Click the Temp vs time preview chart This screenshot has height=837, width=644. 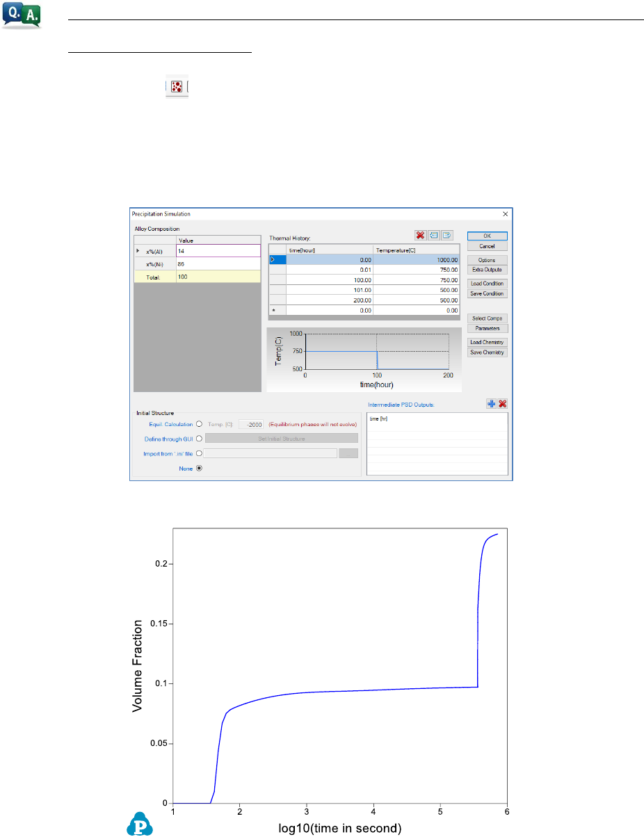pos(363,359)
